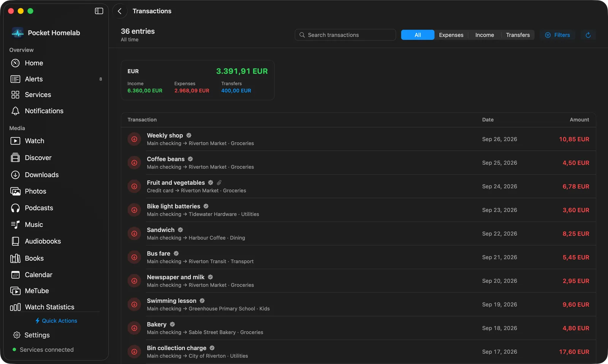Open the Bike light batteries transaction
This screenshot has width=608, height=364.
pyautogui.click(x=358, y=210)
